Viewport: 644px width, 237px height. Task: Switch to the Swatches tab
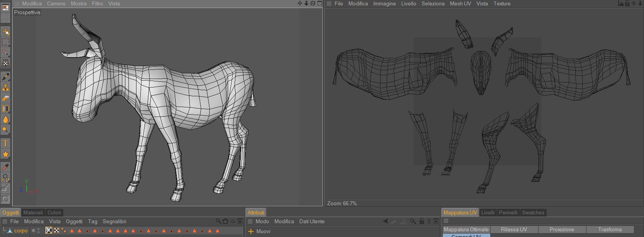pos(533,212)
